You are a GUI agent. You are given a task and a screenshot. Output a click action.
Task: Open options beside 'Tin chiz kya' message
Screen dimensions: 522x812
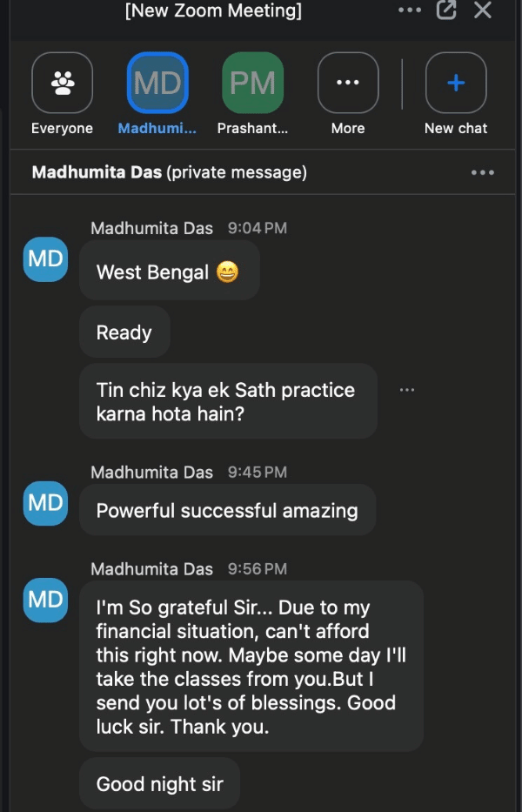[x=407, y=390]
